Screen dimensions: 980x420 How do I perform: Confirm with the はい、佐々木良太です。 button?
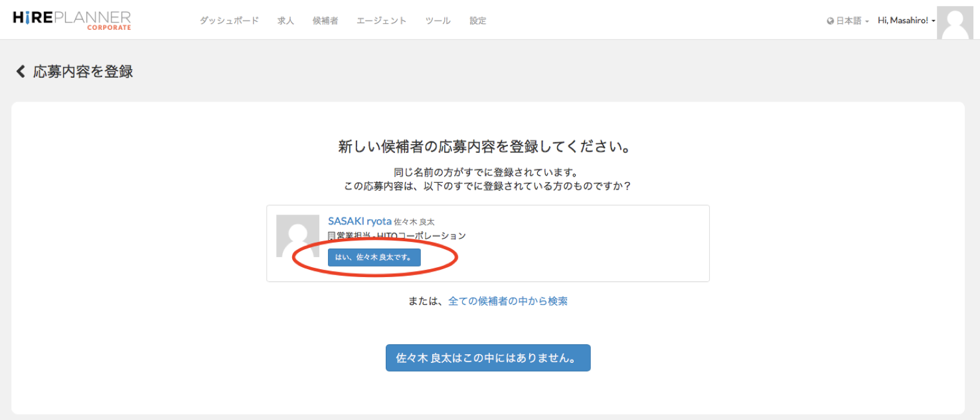[374, 257]
